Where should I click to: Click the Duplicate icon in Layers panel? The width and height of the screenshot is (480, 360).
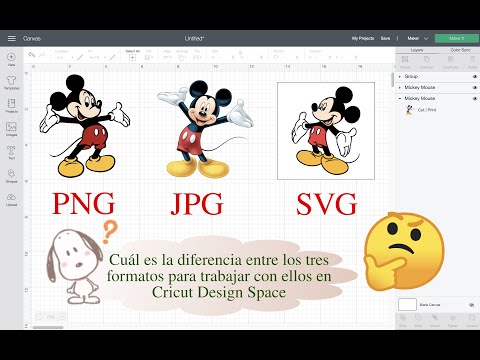click(x=451, y=59)
